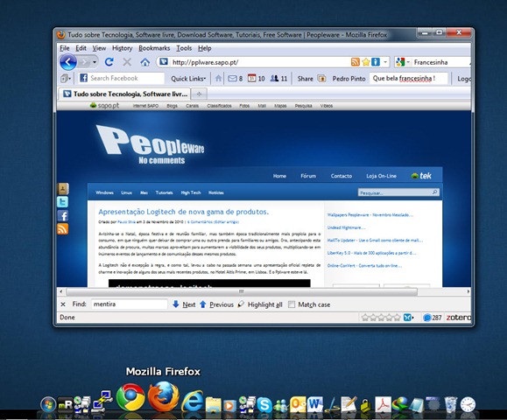The height and width of the screenshot is (420, 507).
Task: Go back with Firefox's back arrow
Action: (68, 62)
